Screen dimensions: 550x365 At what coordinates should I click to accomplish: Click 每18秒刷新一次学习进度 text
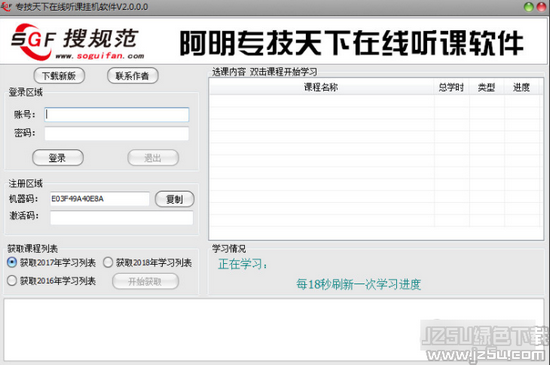[x=358, y=284]
